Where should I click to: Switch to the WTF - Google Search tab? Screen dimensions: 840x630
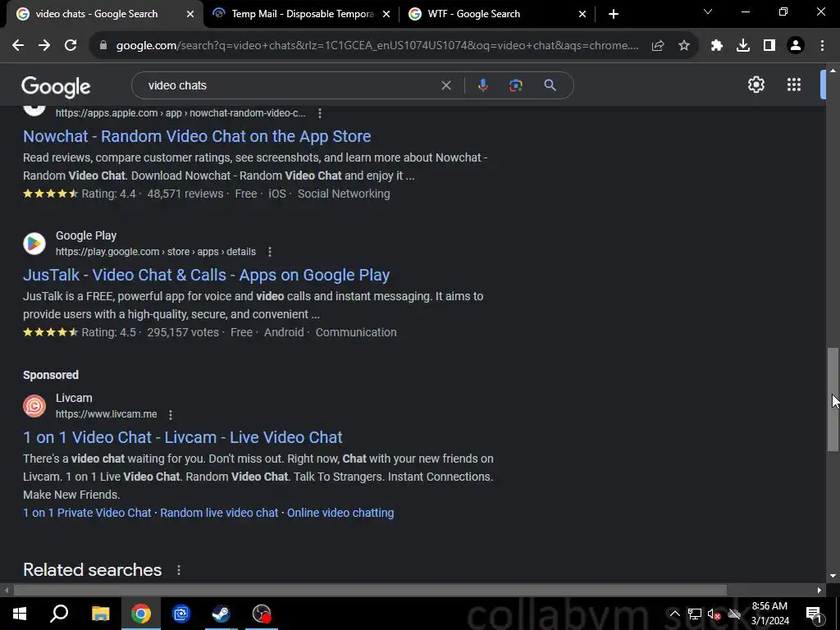496,14
